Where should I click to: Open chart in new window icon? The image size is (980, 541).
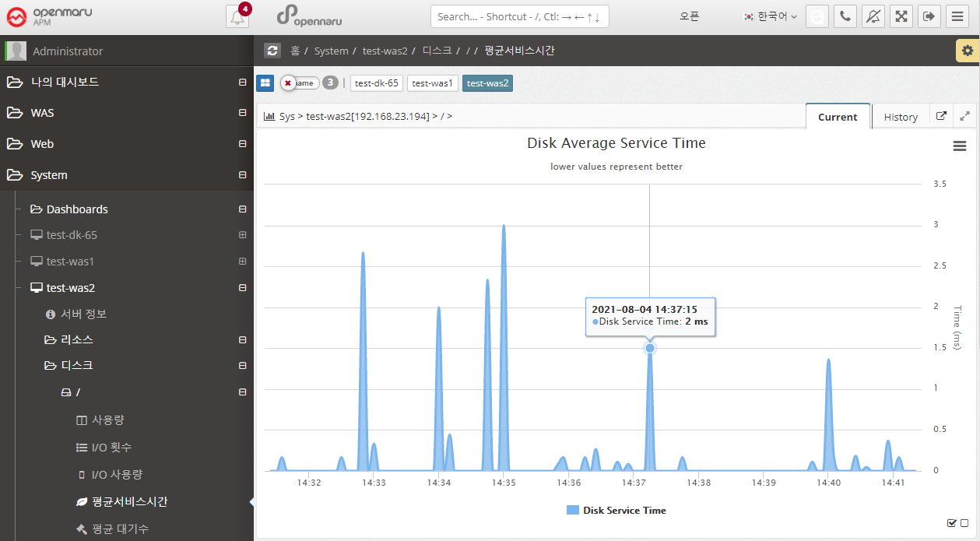pyautogui.click(x=941, y=116)
